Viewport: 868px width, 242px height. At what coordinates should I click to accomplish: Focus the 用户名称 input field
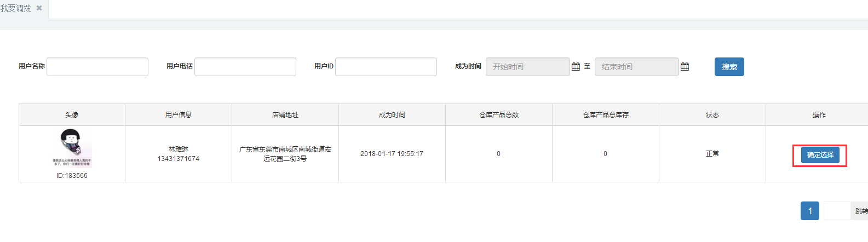[97, 67]
